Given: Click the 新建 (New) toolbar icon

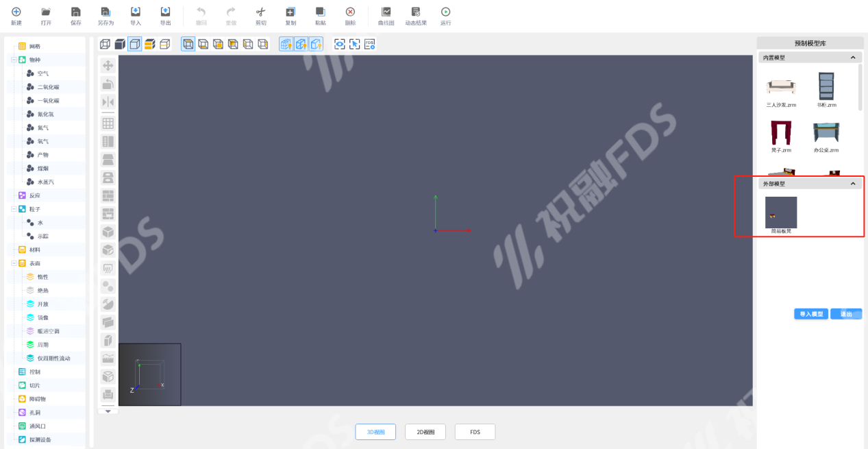Looking at the screenshot, I should pyautogui.click(x=16, y=12).
